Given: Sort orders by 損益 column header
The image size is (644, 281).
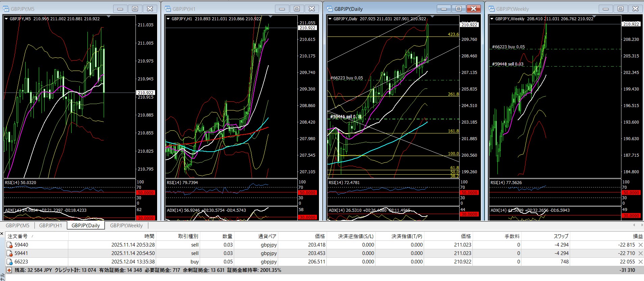Looking at the screenshot, I should [638, 236].
